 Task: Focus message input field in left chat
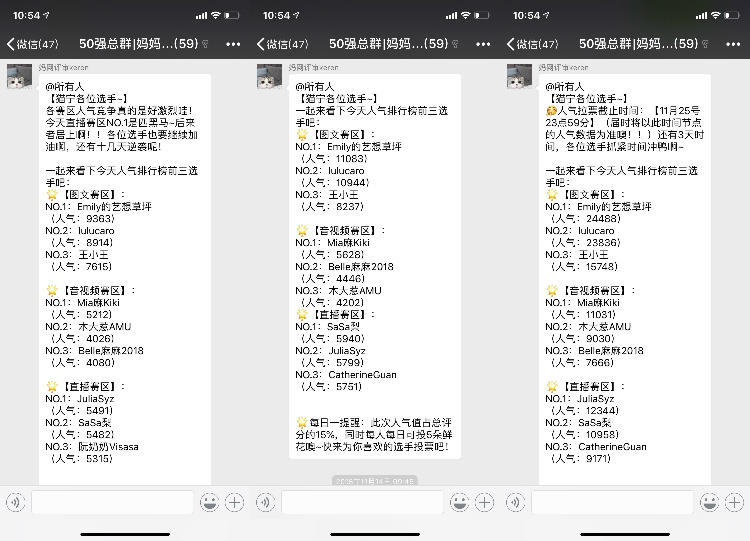click(x=112, y=502)
